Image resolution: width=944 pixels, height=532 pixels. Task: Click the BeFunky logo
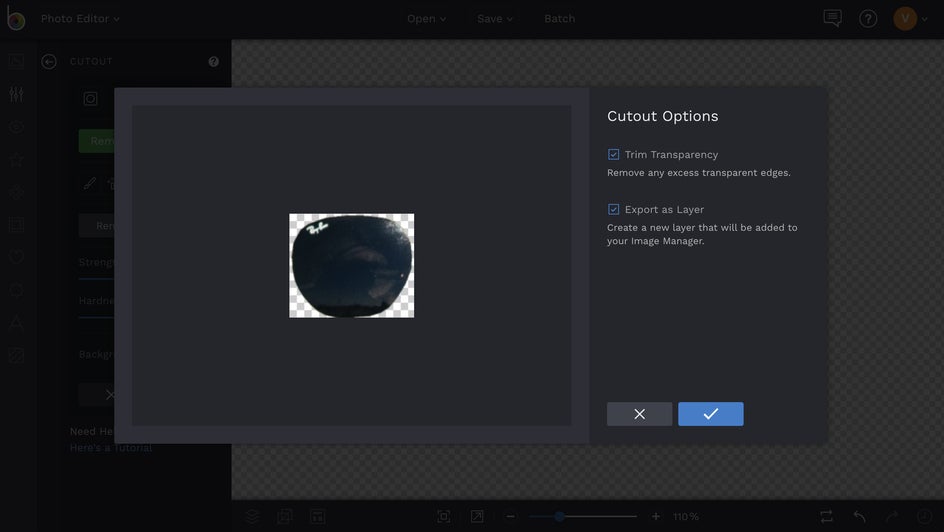tap(16, 19)
